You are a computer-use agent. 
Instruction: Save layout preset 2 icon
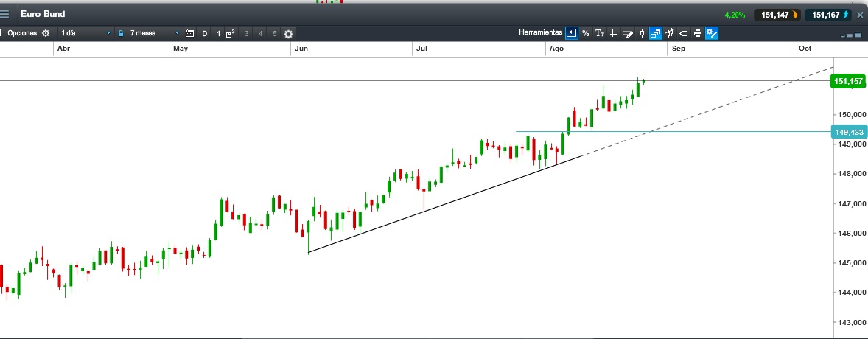pos(231,33)
